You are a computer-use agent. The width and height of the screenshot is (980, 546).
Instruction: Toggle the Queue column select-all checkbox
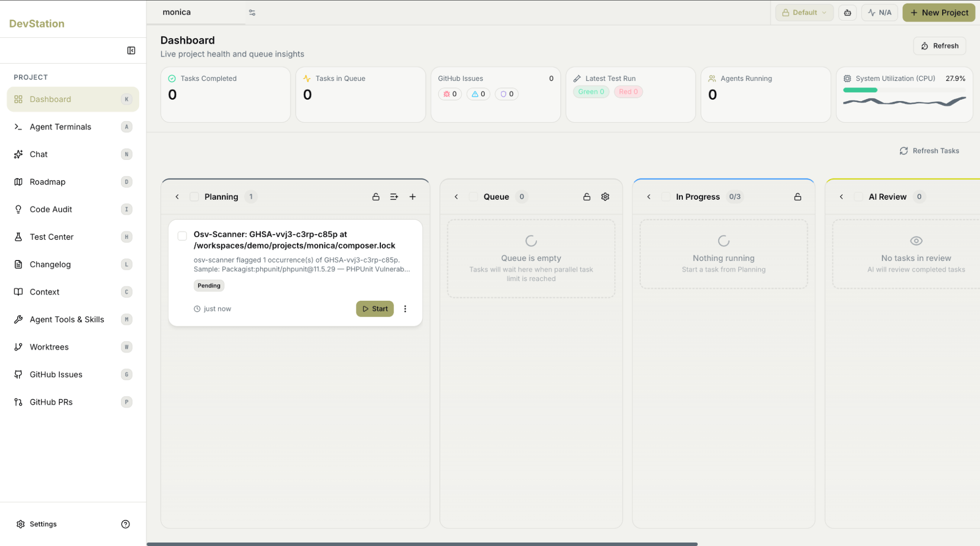click(x=473, y=197)
